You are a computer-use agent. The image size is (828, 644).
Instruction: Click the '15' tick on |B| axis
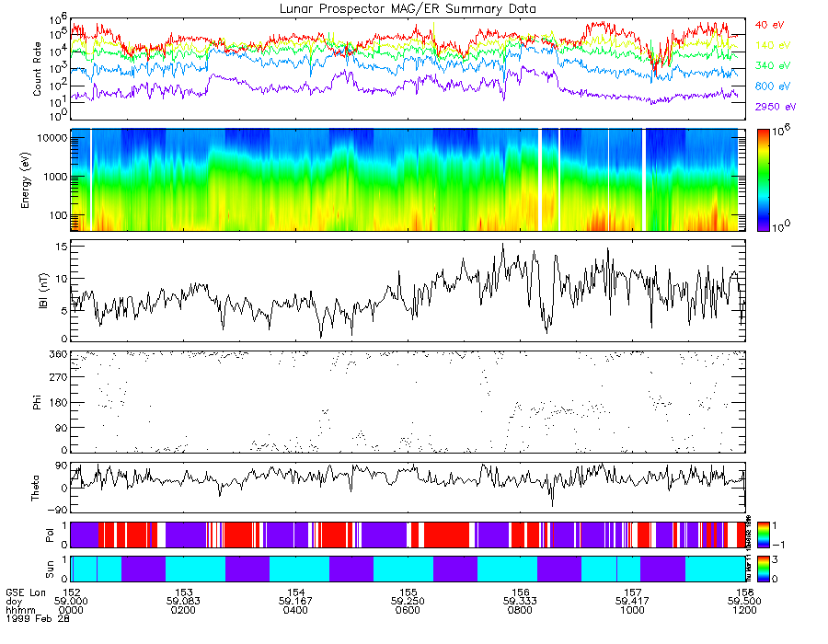click(62, 247)
